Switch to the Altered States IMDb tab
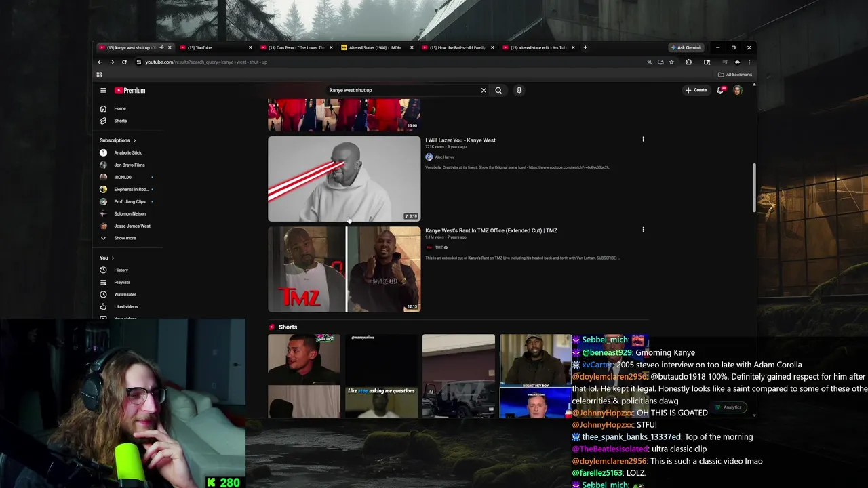The height and width of the screenshot is (488, 868). pyautogui.click(x=374, y=47)
